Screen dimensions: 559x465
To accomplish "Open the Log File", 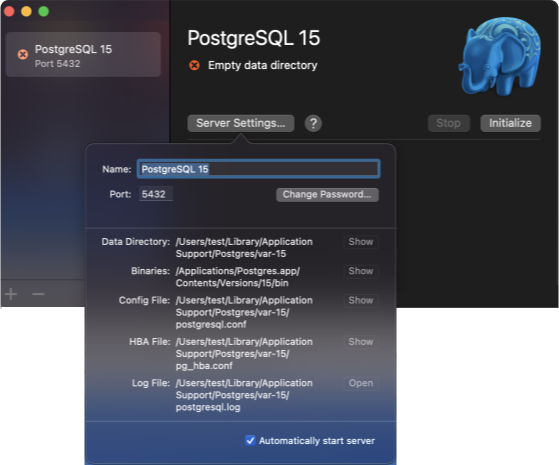I will (361, 383).
